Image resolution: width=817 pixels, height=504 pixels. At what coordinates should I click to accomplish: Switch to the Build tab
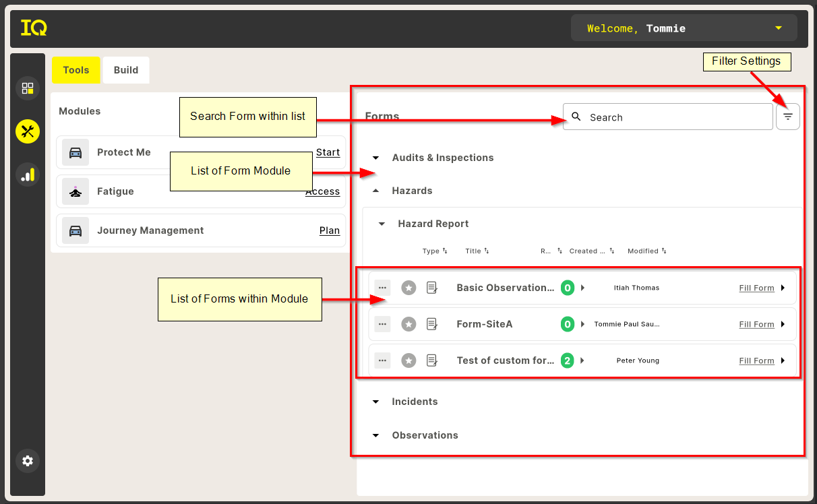coord(126,70)
